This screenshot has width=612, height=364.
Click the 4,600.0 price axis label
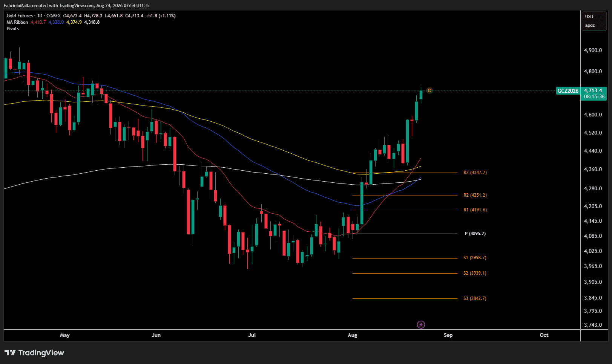593,115
